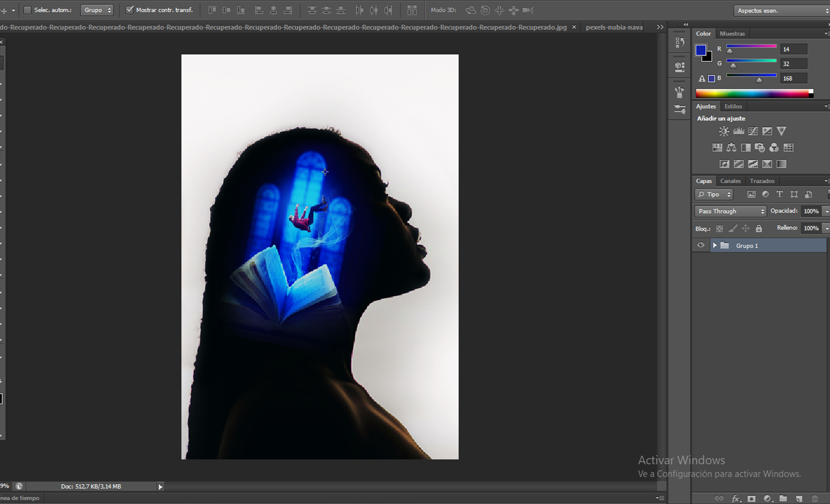Expand the Grupo 1 folder triangle
This screenshot has width=830, height=504.
tap(715, 245)
